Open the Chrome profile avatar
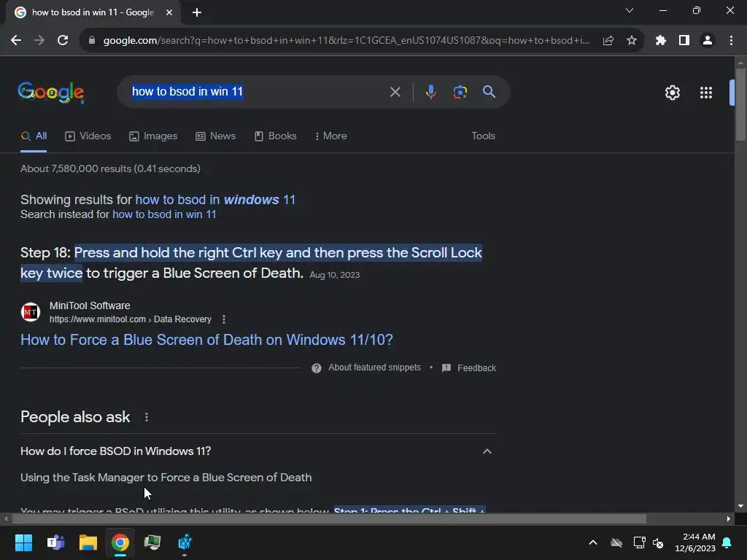This screenshot has width=747, height=560. coord(708,41)
